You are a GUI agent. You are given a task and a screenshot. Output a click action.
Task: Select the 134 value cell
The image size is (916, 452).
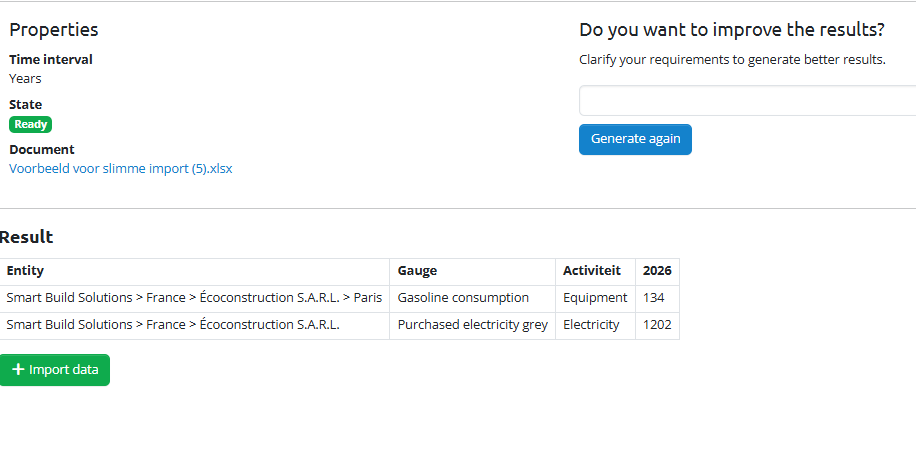point(654,298)
